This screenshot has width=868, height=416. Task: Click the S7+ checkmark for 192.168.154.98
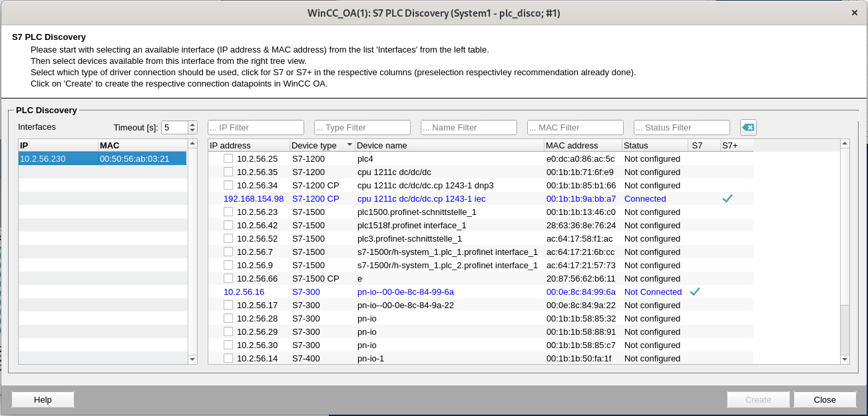click(x=728, y=198)
